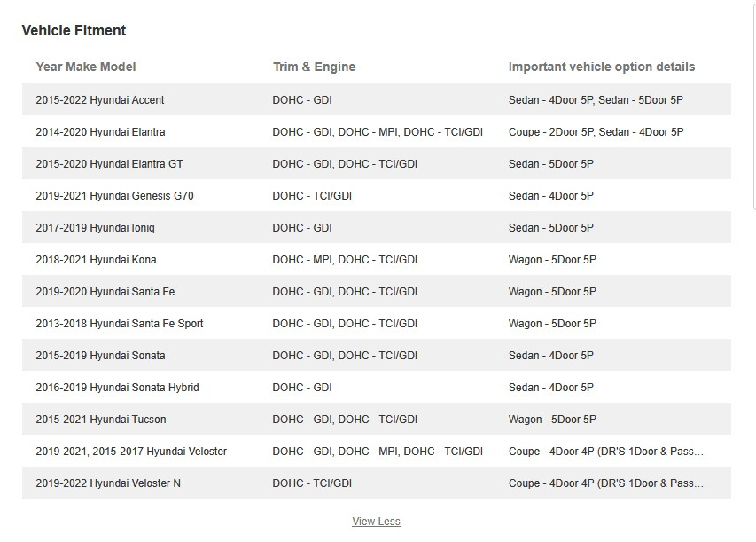Screen dimensions: 756x542
Task: Choose the 2013-2018 Hyundai Santa Fe Sport row
Action: pos(120,324)
